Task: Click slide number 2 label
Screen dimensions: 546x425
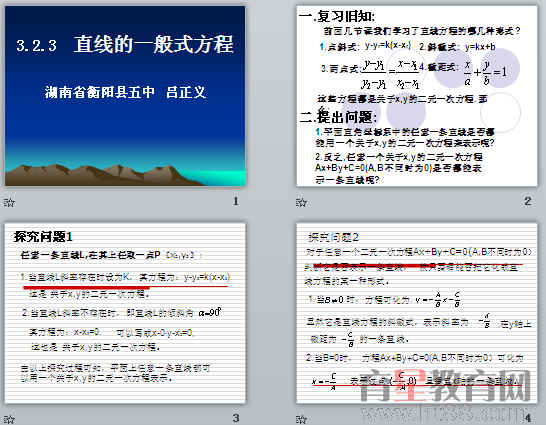Action: click(528, 201)
